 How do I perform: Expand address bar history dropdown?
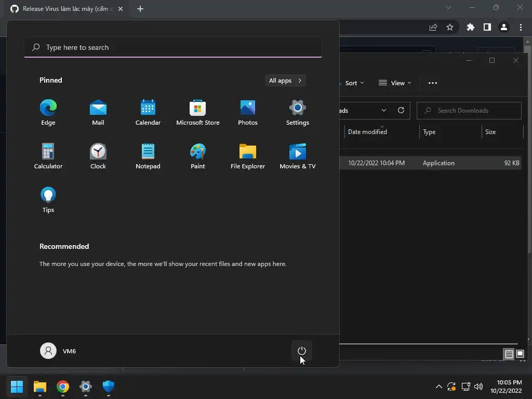(x=384, y=111)
